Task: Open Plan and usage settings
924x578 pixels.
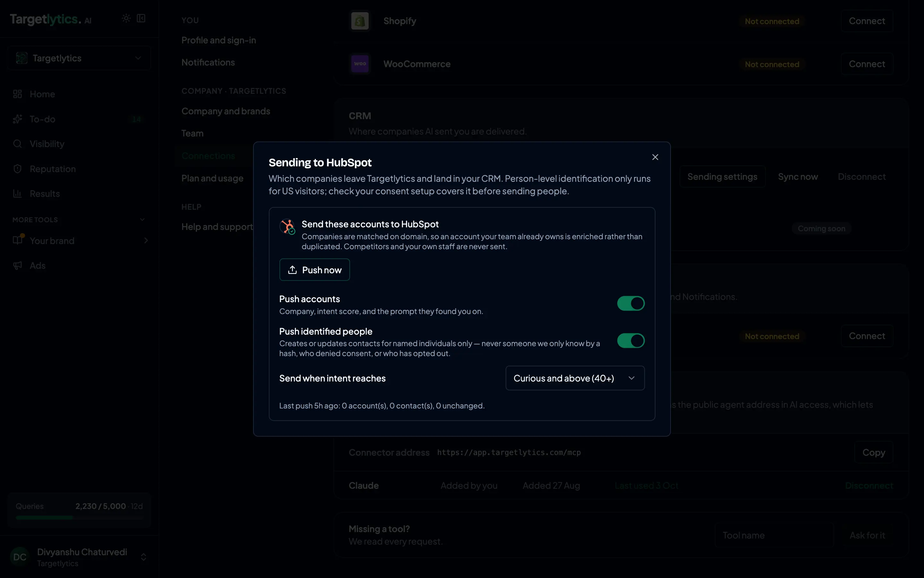Action: (x=212, y=178)
